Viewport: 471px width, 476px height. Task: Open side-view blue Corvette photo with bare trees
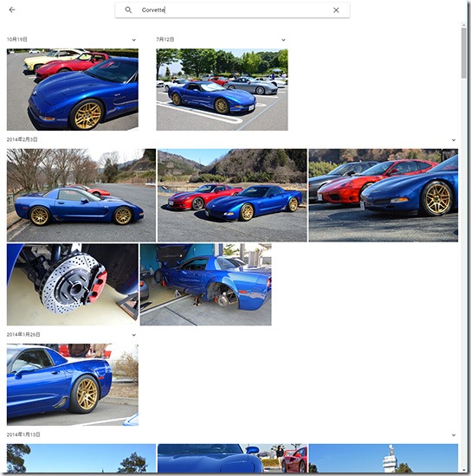[x=81, y=196]
